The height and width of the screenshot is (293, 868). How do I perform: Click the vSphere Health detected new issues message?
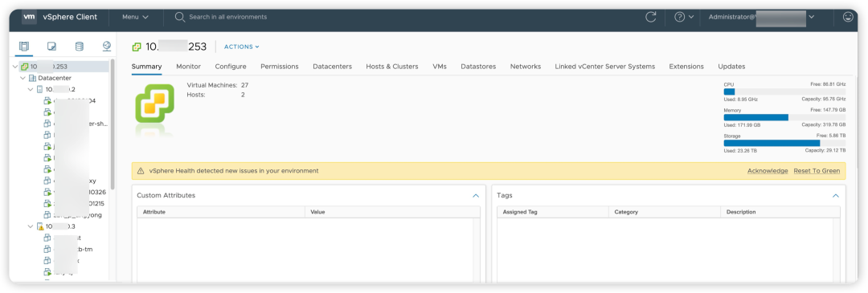[x=234, y=171]
